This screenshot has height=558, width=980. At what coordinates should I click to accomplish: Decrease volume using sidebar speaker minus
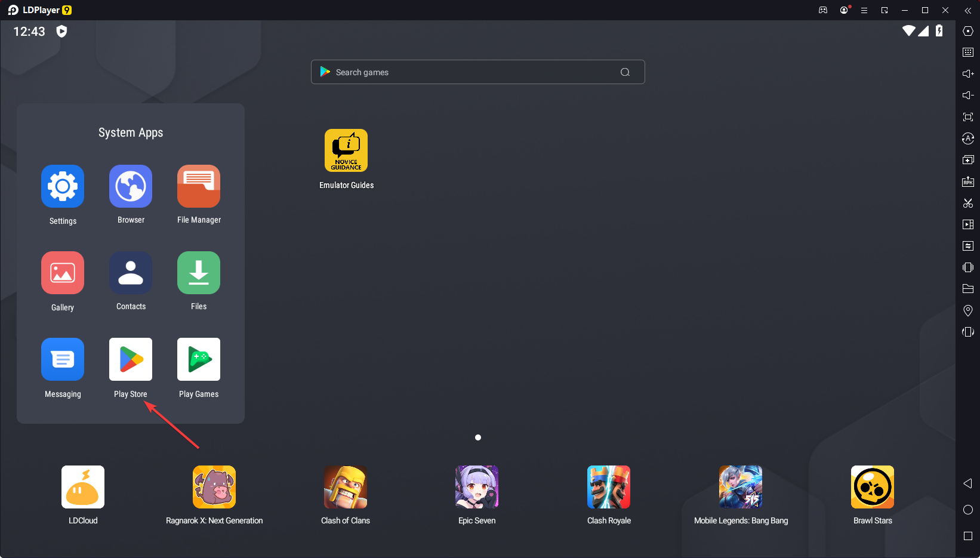[x=968, y=95]
